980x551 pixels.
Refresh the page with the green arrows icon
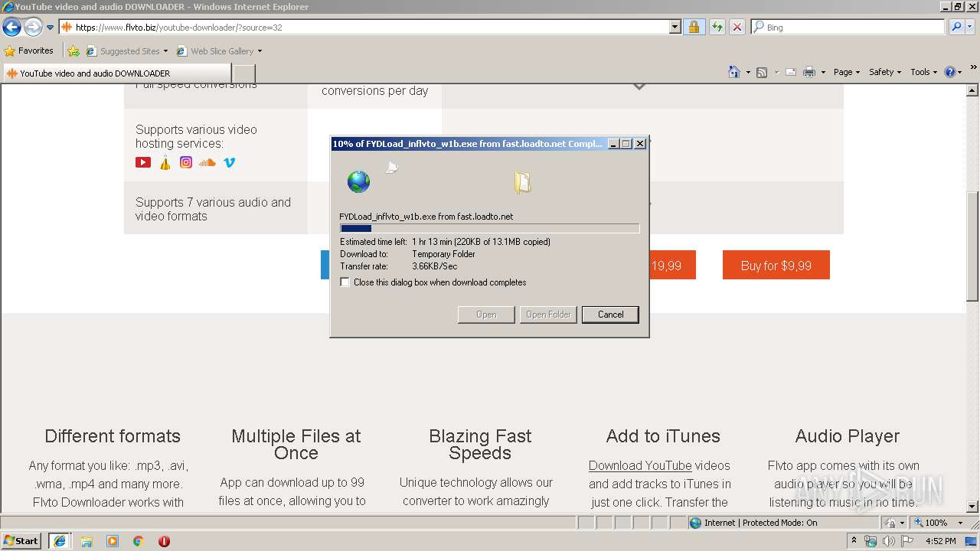pyautogui.click(x=717, y=27)
